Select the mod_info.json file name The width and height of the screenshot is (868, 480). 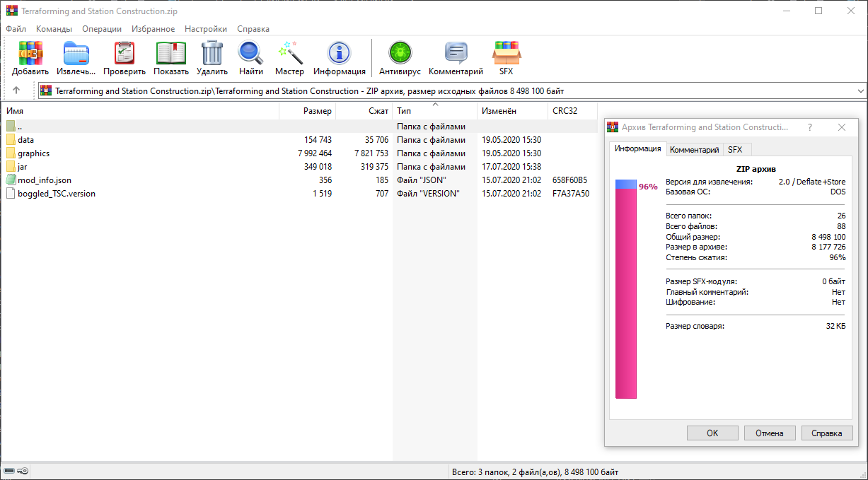point(45,180)
